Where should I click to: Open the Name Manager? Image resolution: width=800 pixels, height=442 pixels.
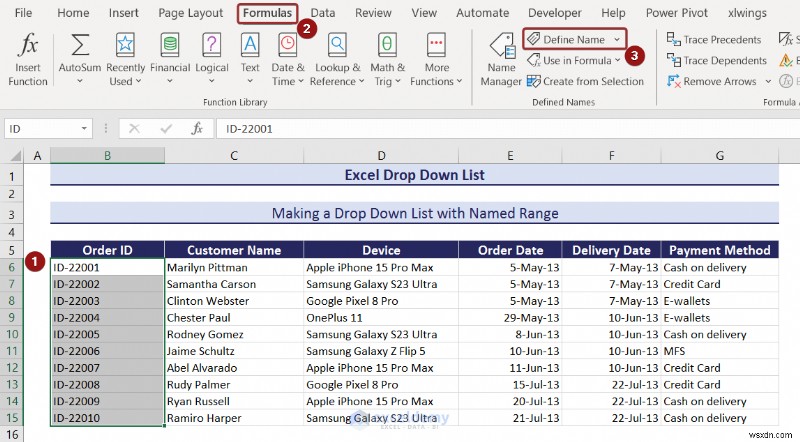tap(501, 59)
